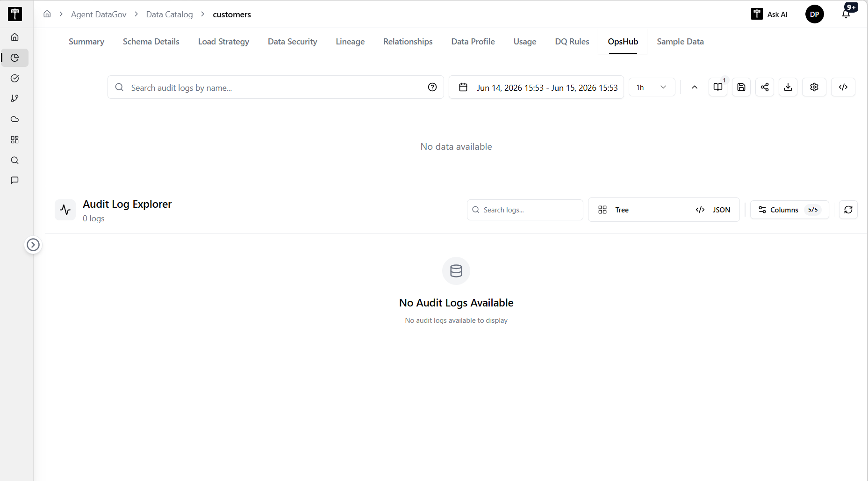This screenshot has width=868, height=481.
Task: Click the home breadcrumb icon
Action: (47, 14)
